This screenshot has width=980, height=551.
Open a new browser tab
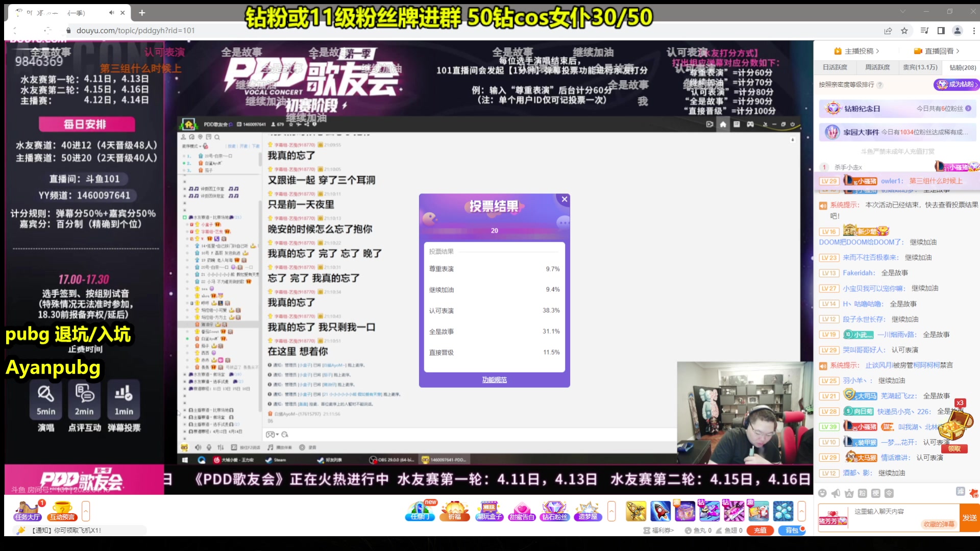(142, 13)
